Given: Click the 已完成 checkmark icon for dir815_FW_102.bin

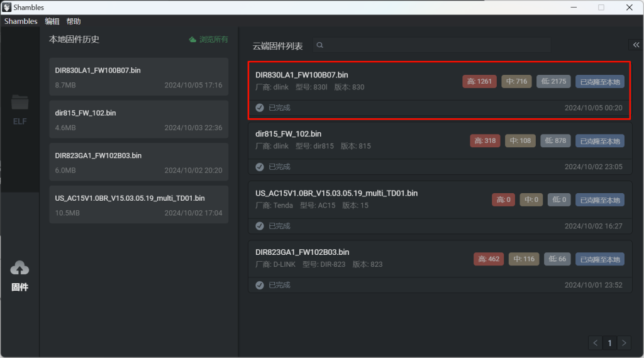Looking at the screenshot, I should point(260,167).
